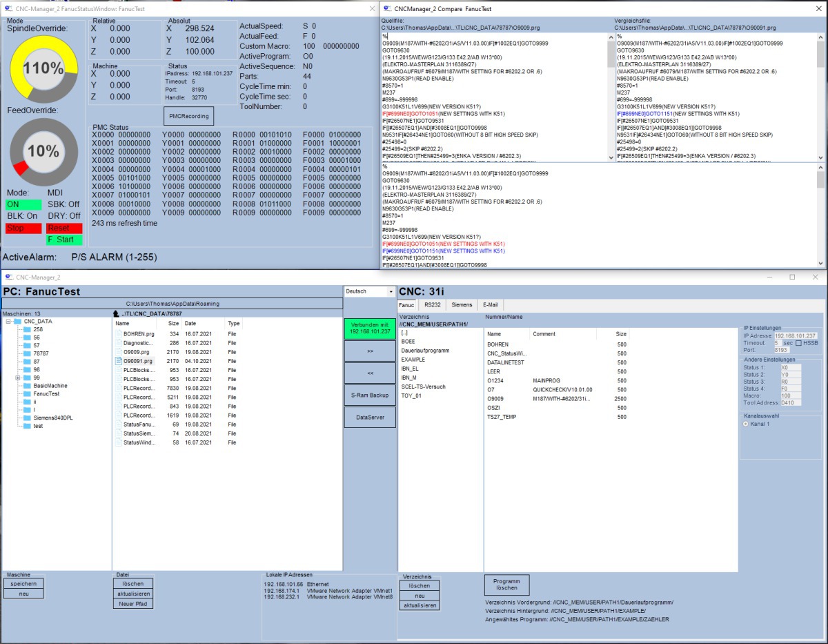This screenshot has height=644, width=828.
Task: Click the SpindleOverride 110% gauge
Action: tap(43, 68)
